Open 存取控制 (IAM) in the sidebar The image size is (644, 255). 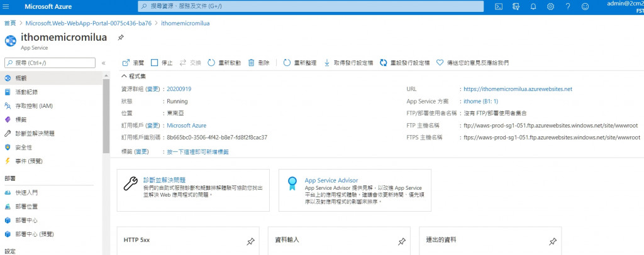52,106
